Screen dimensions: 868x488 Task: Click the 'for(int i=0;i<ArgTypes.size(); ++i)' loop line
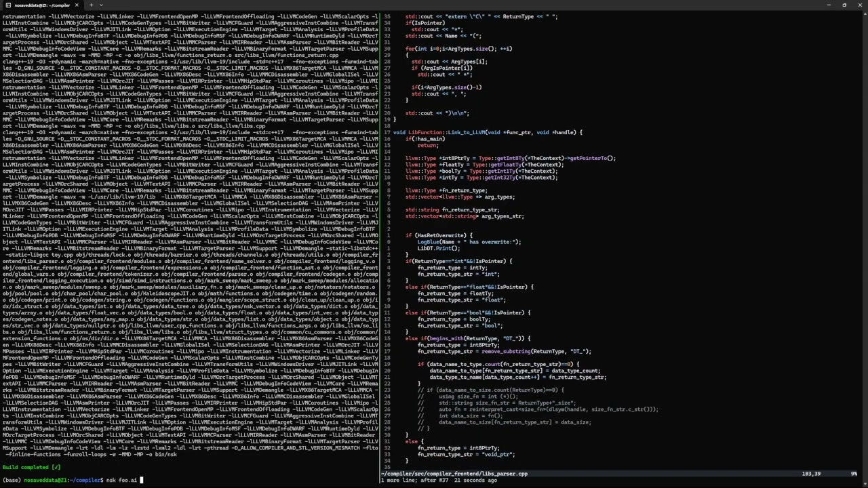tap(459, 49)
